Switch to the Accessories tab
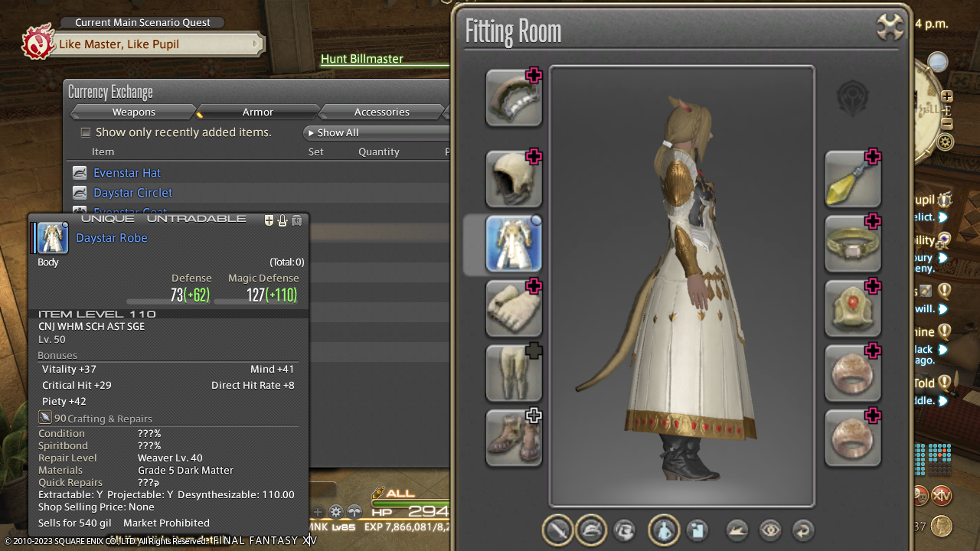 click(x=381, y=112)
